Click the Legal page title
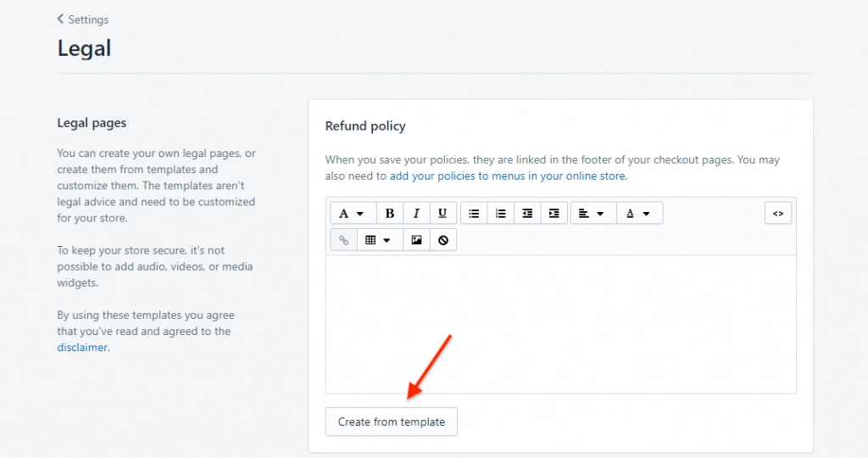Viewport: 868px width, 458px height. 84,48
